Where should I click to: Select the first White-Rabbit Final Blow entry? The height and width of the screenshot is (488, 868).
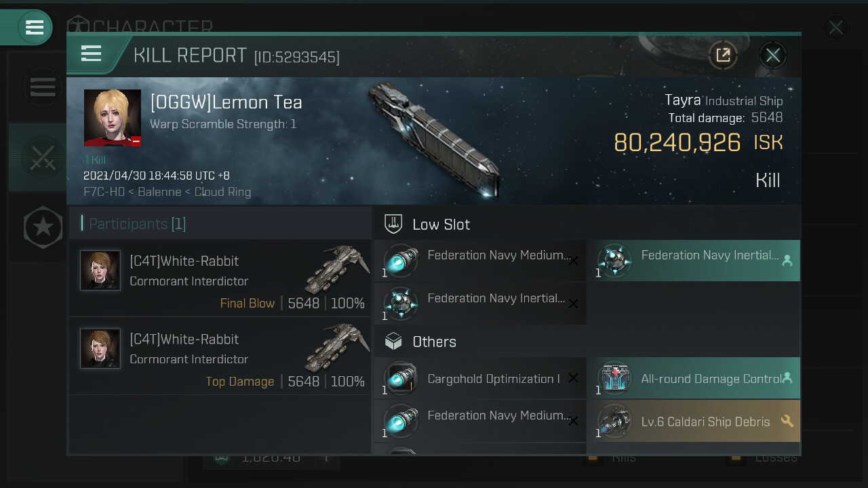(220, 278)
